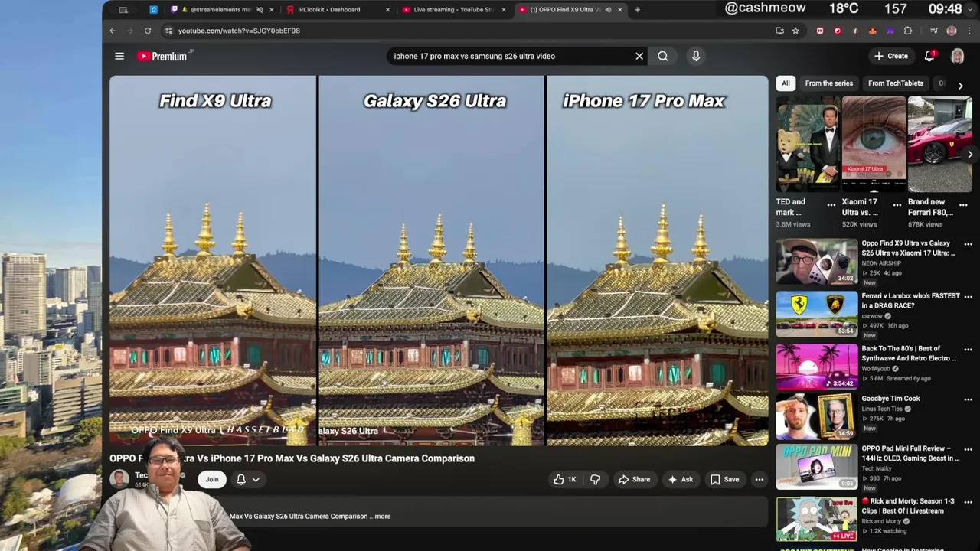The height and width of the screenshot is (551, 980).
Task: Click the Join membership button
Action: pos(212,480)
